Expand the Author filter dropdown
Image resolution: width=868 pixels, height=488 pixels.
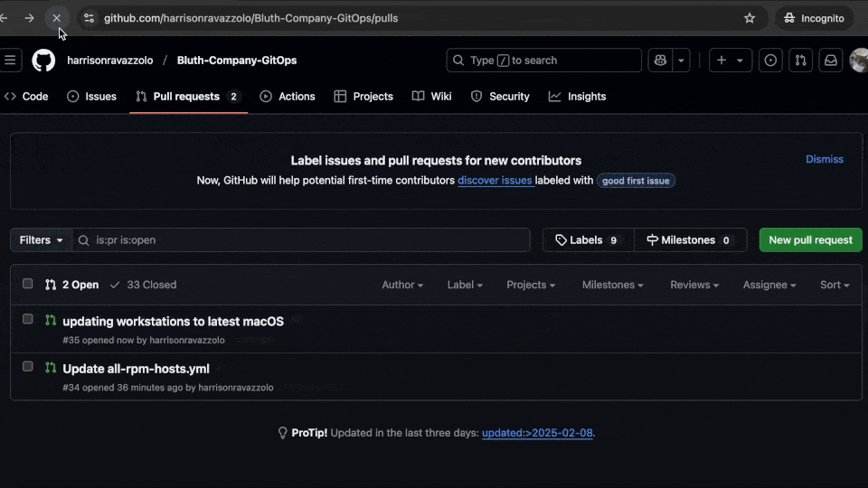pyautogui.click(x=402, y=285)
